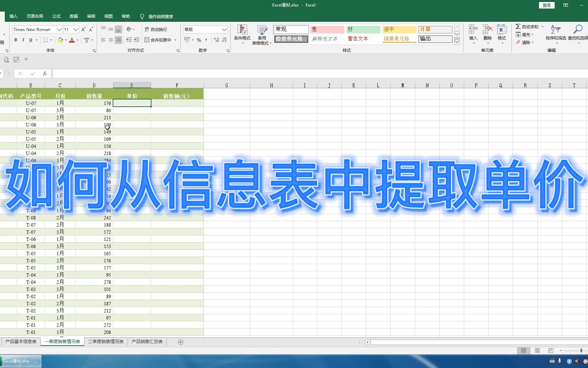
Task: Toggle bold formatting button
Action: coord(16,40)
